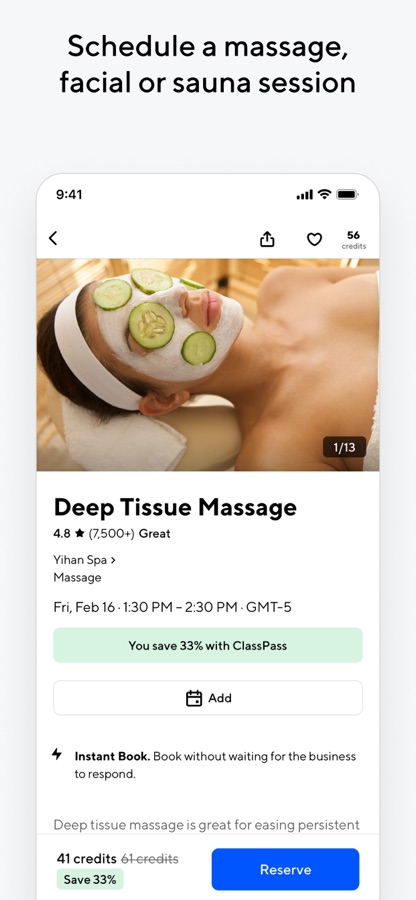
Task: View the 56 credits balance
Action: point(353,240)
